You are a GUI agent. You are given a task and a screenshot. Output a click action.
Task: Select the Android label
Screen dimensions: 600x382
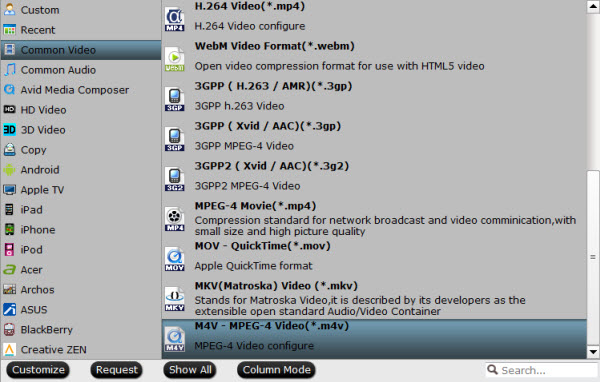point(40,170)
